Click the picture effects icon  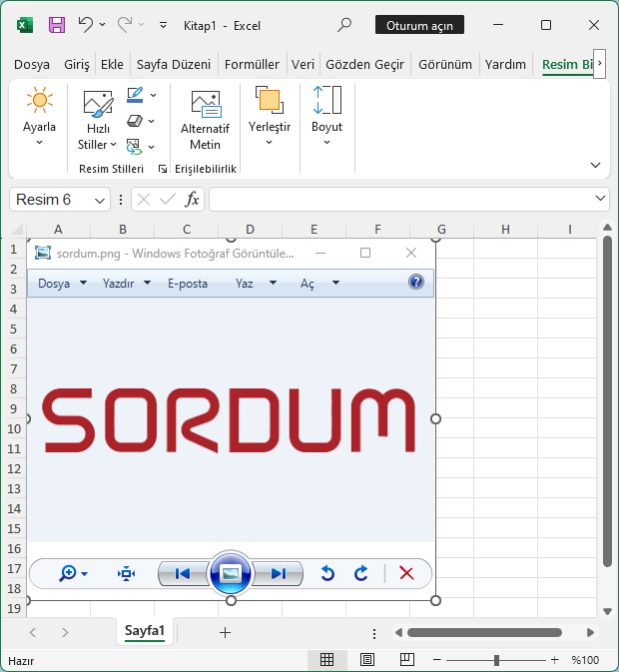[135, 121]
